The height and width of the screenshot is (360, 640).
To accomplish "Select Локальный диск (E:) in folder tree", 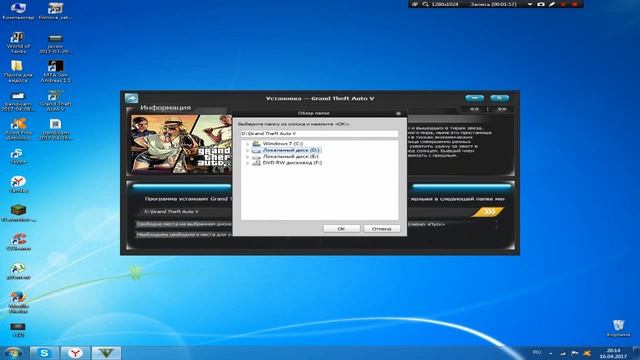I will [x=290, y=156].
